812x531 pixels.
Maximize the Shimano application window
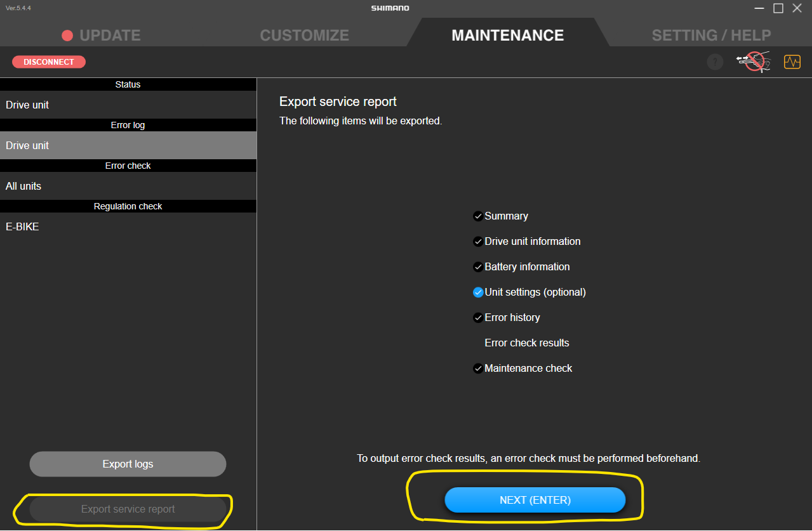pos(778,8)
